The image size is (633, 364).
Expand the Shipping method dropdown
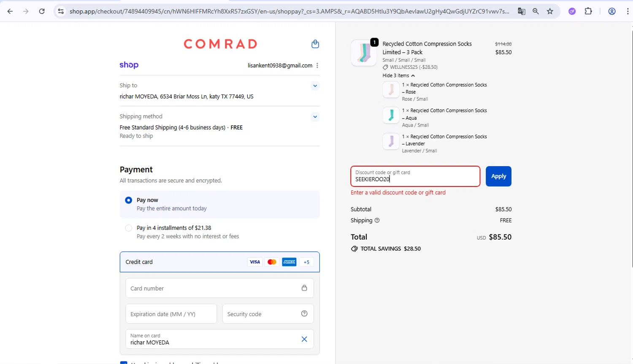315,117
